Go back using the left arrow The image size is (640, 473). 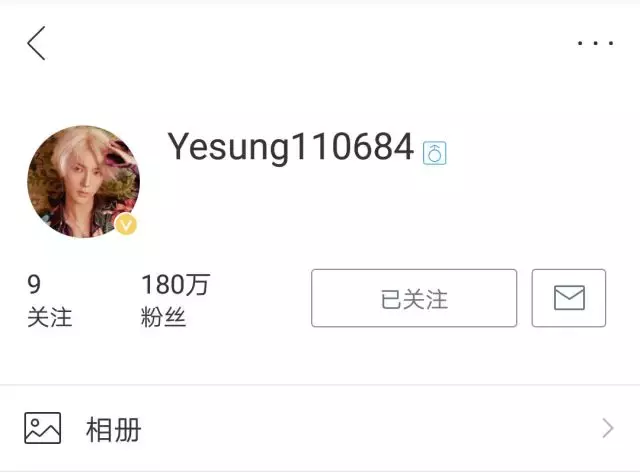click(36, 43)
